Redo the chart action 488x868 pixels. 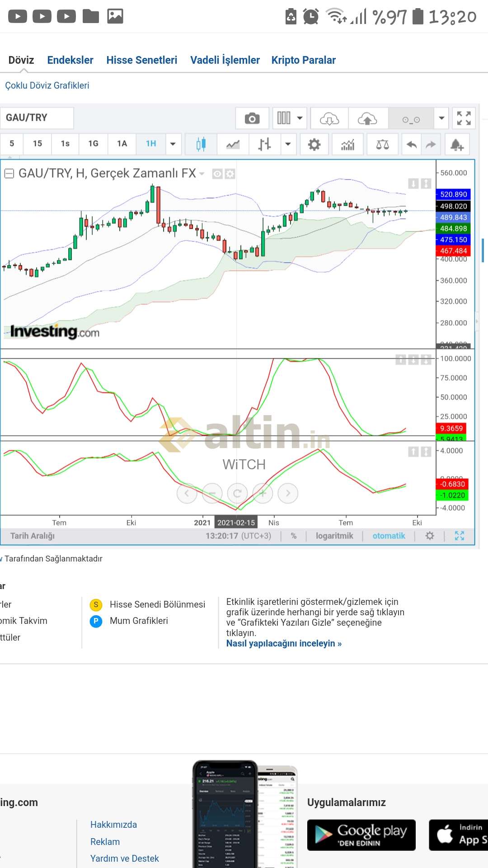coord(431,144)
